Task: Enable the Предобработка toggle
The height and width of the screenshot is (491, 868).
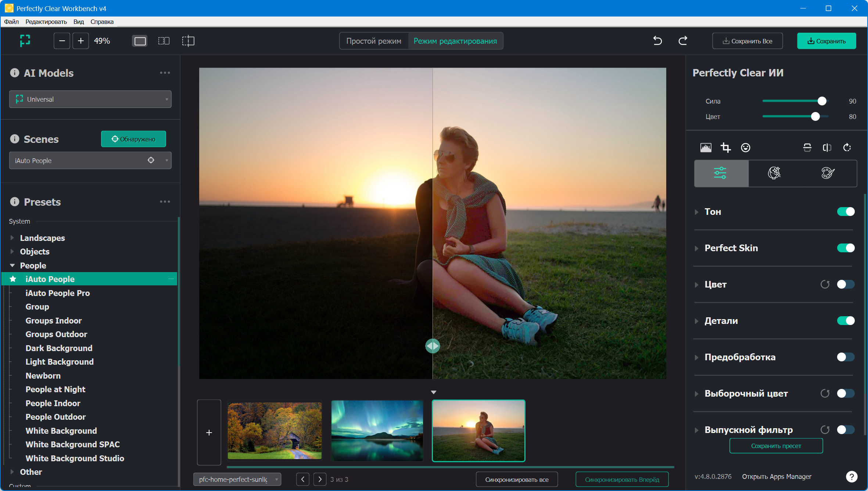Action: pos(846,357)
